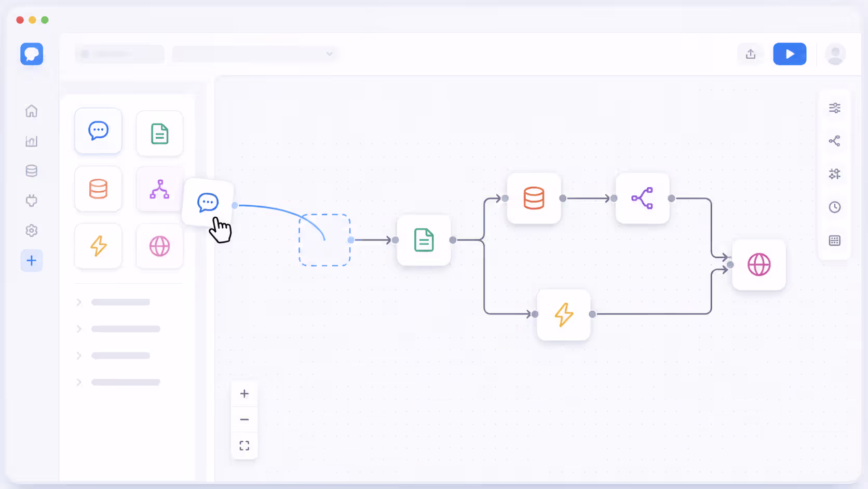868x489 pixels.
Task: Expand the fourth collapsed palette section
Action: 79,382
